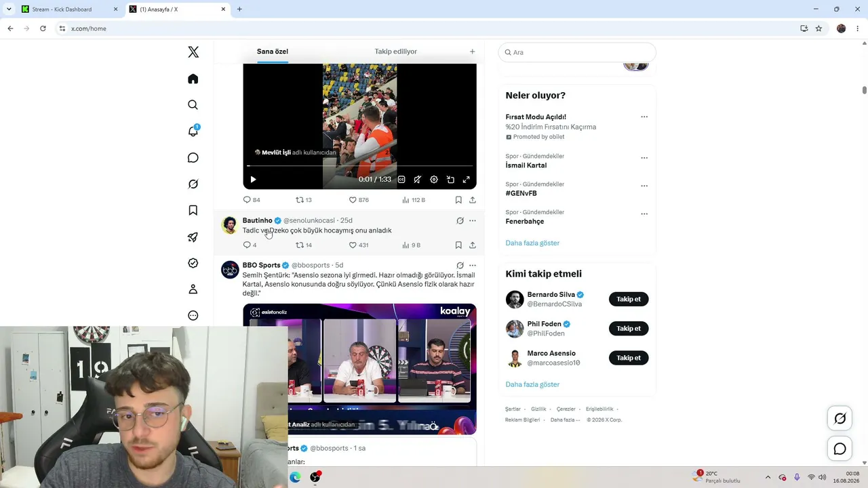Follow Bernardo Silva with 'Takip et'
Viewport: 868px width, 488px height.
[x=629, y=300]
